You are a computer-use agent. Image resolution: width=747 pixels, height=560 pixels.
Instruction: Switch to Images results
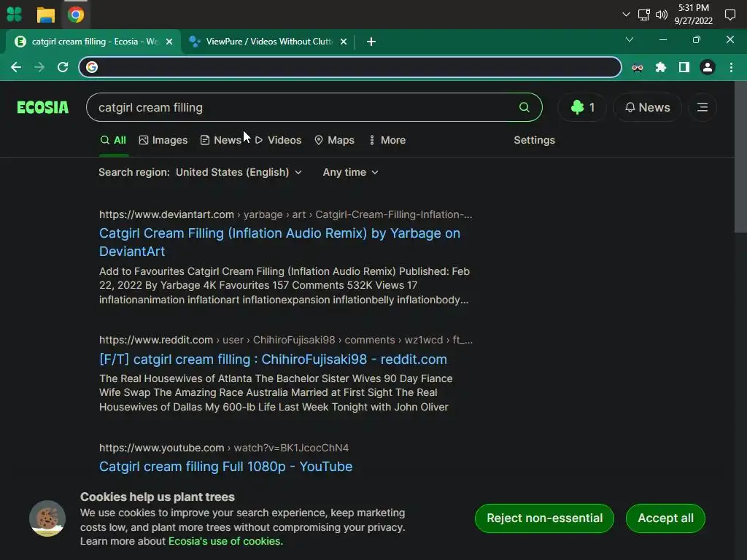point(163,140)
